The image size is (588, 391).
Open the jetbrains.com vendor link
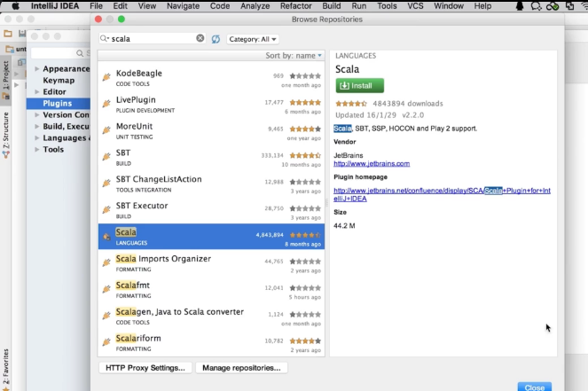coord(372,163)
